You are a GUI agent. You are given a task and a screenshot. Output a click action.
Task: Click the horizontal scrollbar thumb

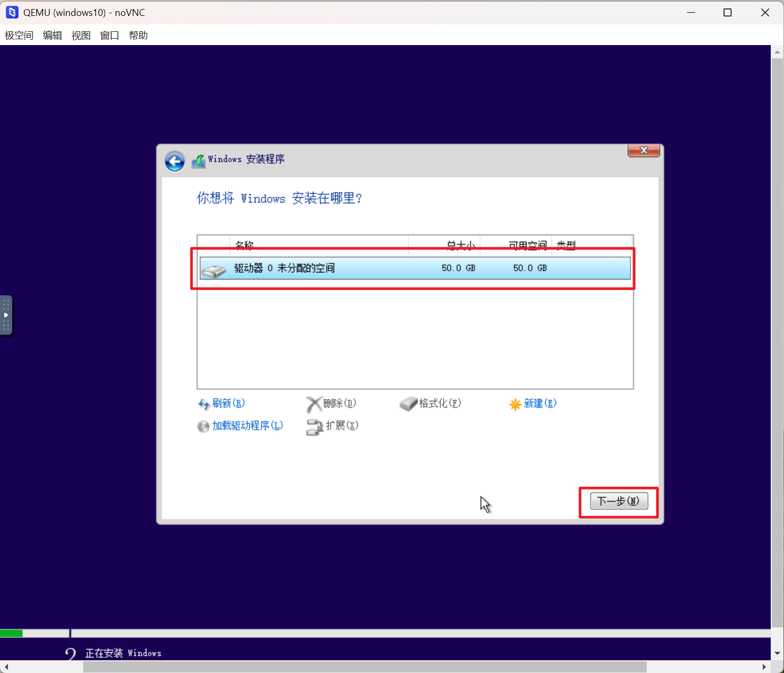(365, 667)
